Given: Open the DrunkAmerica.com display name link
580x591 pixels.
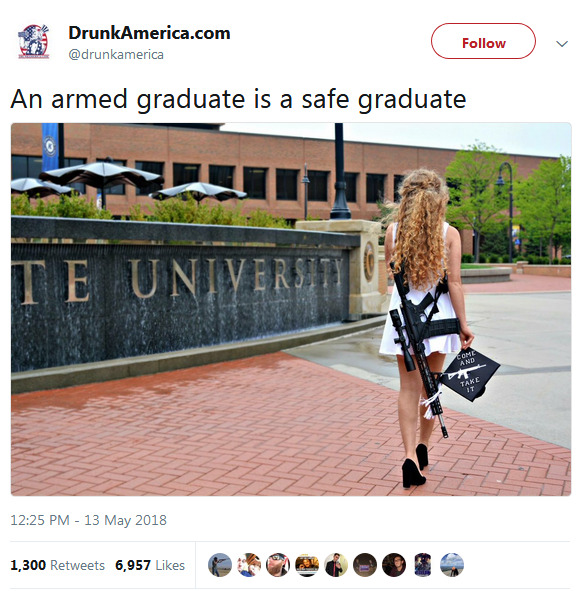Looking at the screenshot, I should click(x=149, y=33).
